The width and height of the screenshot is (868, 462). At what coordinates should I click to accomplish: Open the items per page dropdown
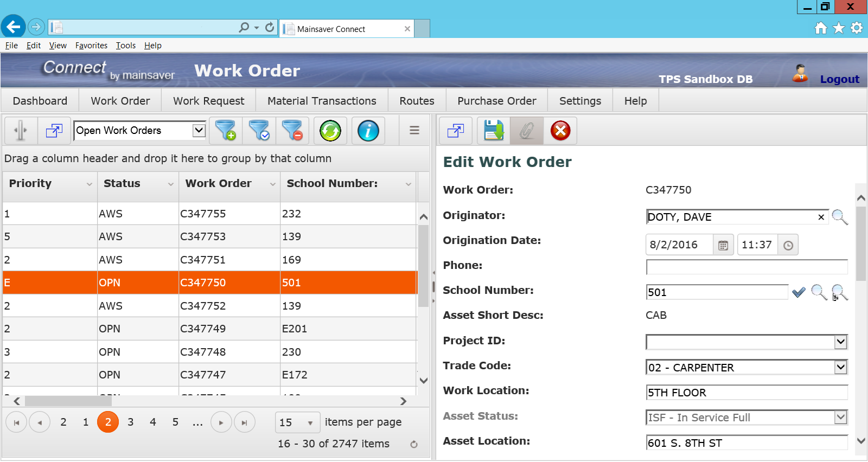click(x=310, y=422)
